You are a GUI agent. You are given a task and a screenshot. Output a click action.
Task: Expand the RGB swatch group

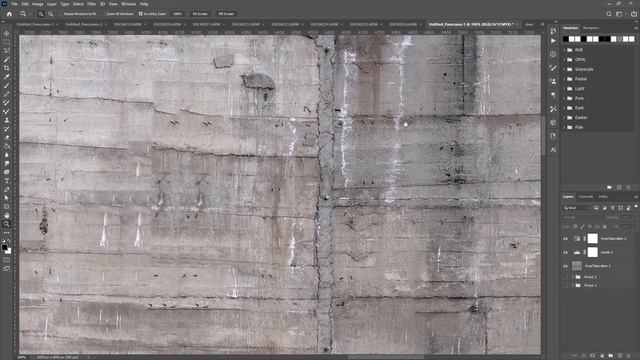(x=565, y=50)
